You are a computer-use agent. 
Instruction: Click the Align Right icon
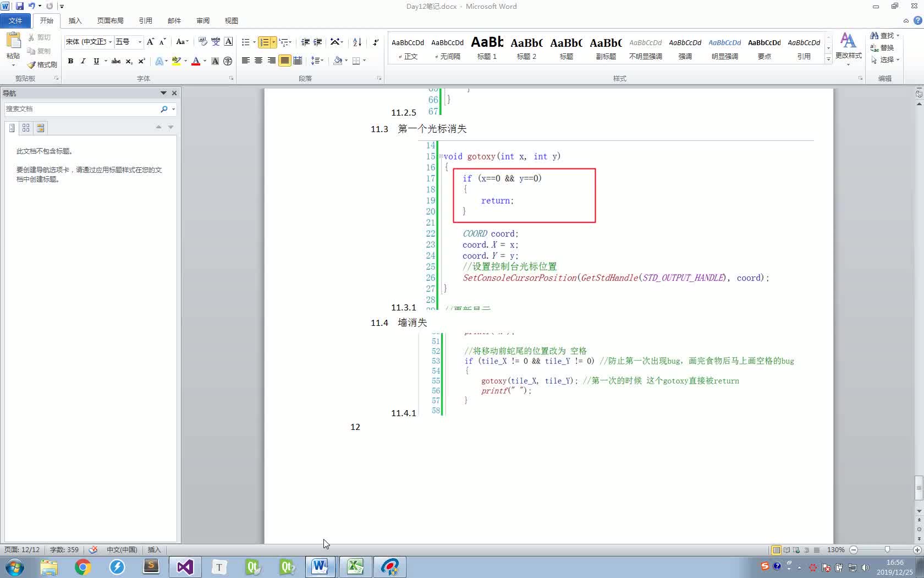tap(272, 61)
